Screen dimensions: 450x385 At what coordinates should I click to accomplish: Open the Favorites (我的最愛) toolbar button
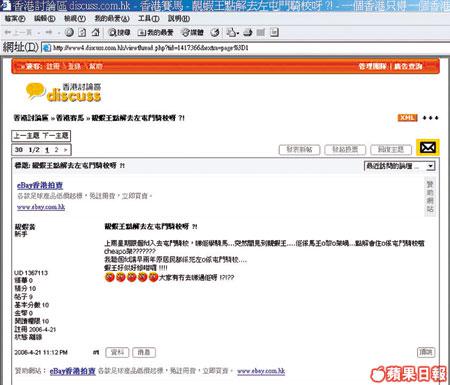[x=155, y=32]
